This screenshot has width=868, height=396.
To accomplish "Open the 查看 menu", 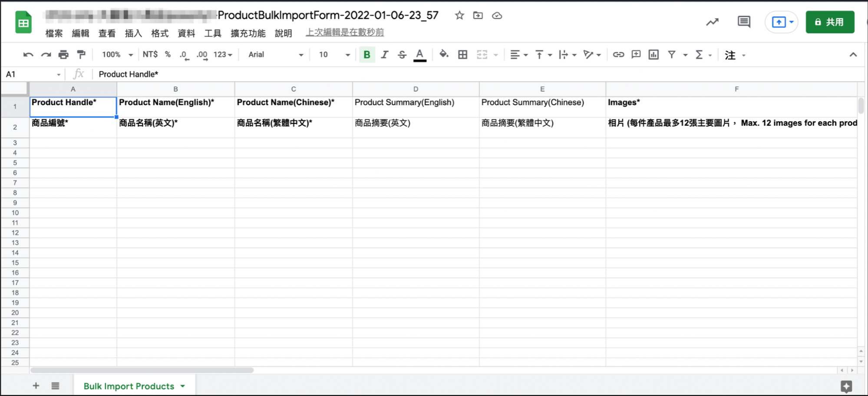I will 107,33.
